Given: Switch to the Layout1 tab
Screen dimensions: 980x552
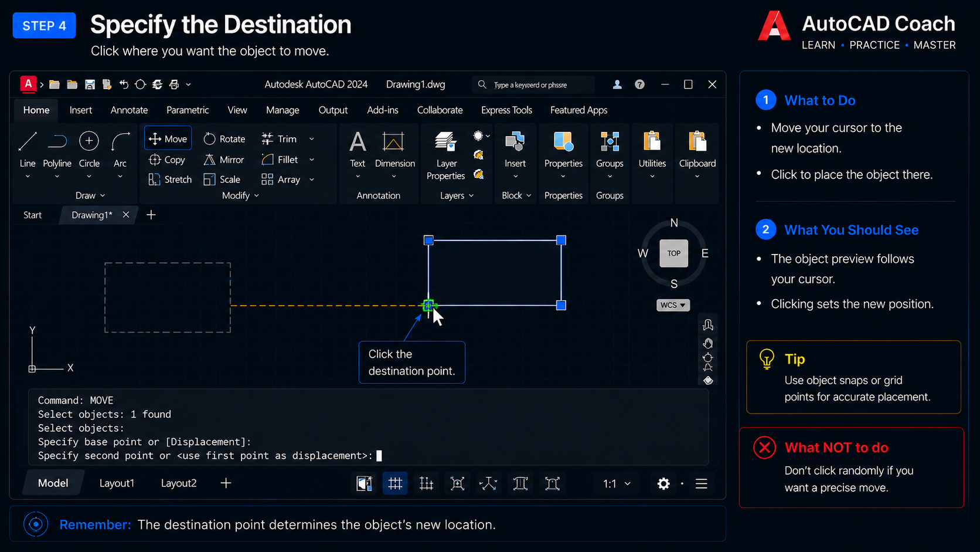Looking at the screenshot, I should [x=117, y=483].
